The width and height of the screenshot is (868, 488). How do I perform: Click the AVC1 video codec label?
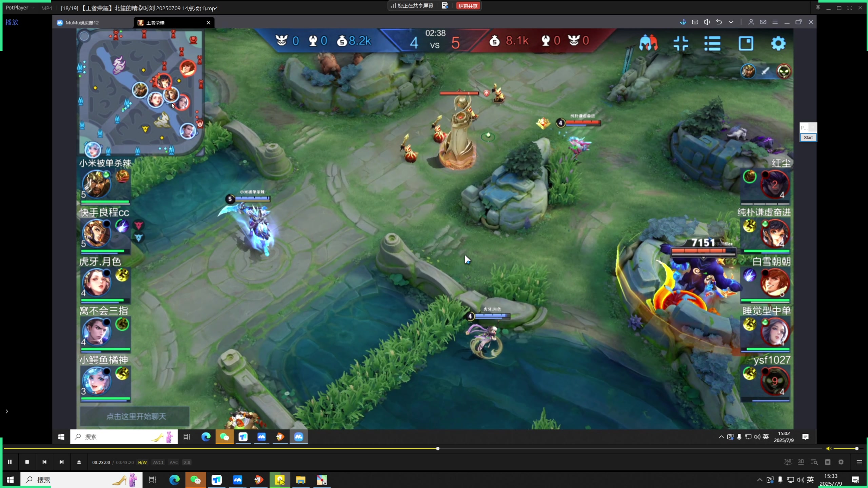pyautogui.click(x=158, y=462)
